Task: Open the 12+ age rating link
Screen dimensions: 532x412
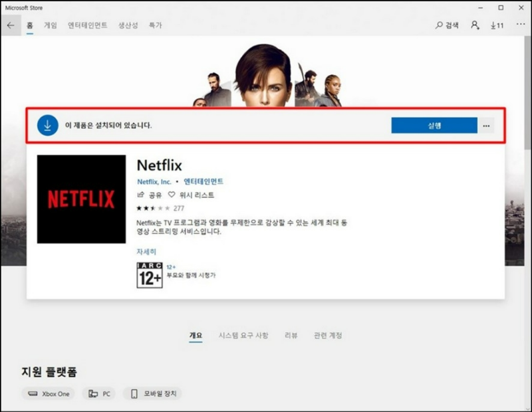Action: pos(171,267)
